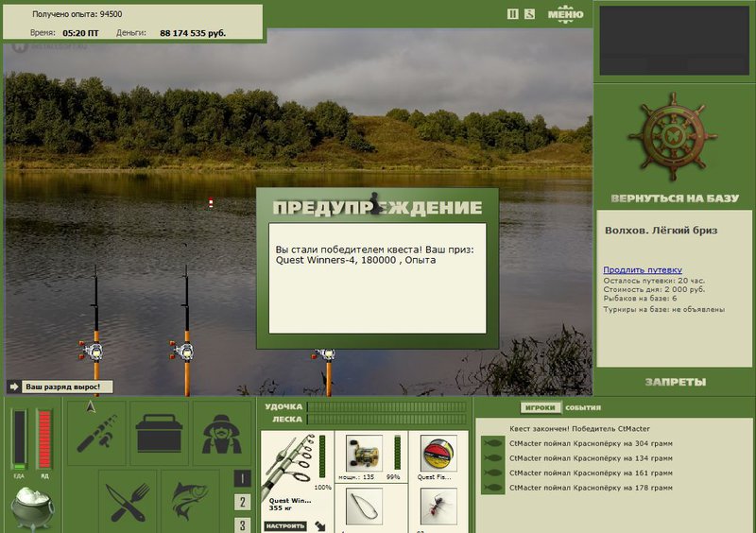Click the diagonal arrow beside НАСТРОИТЬ
Viewport: 756px width, 533px height.
coord(320,525)
